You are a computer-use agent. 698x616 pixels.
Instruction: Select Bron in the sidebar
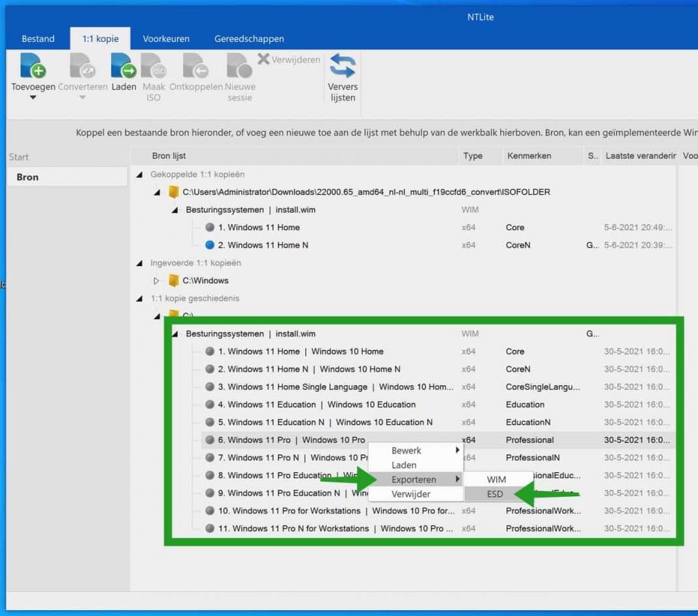(x=67, y=177)
